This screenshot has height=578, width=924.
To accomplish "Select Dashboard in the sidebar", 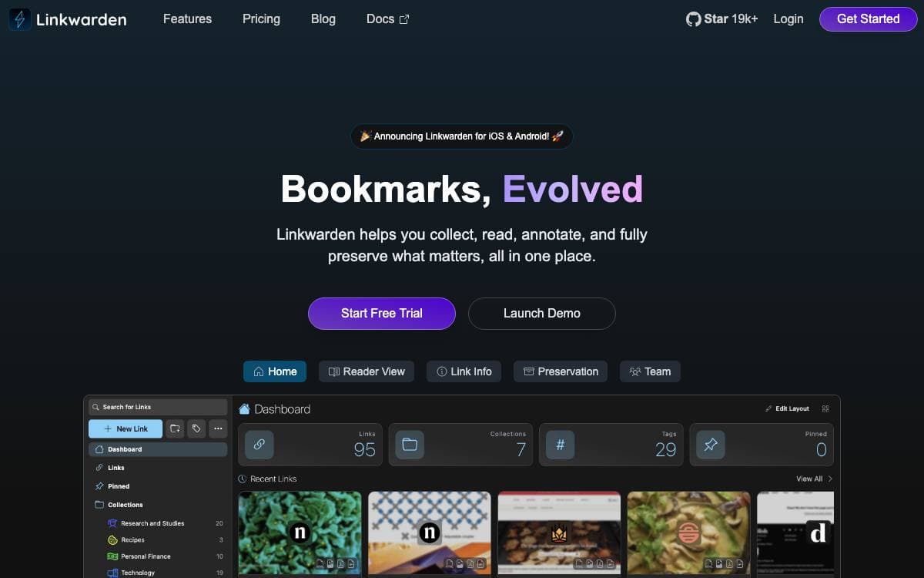I will [158, 449].
